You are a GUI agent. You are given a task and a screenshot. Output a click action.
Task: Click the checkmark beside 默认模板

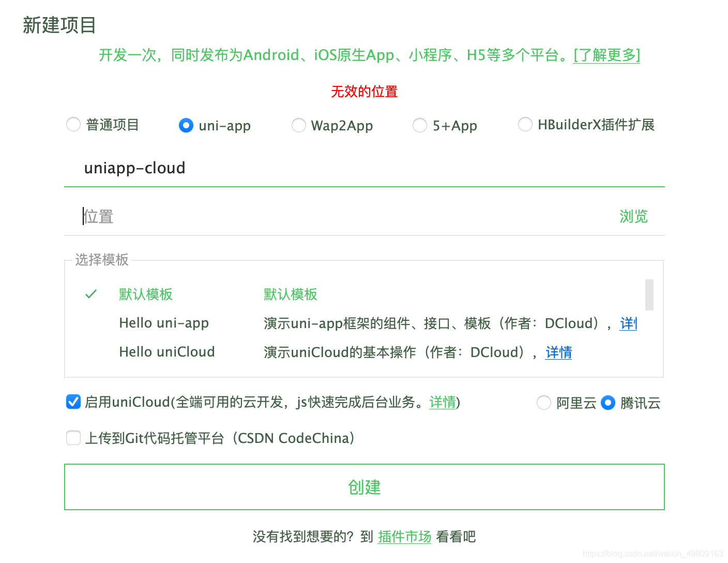[x=91, y=294]
